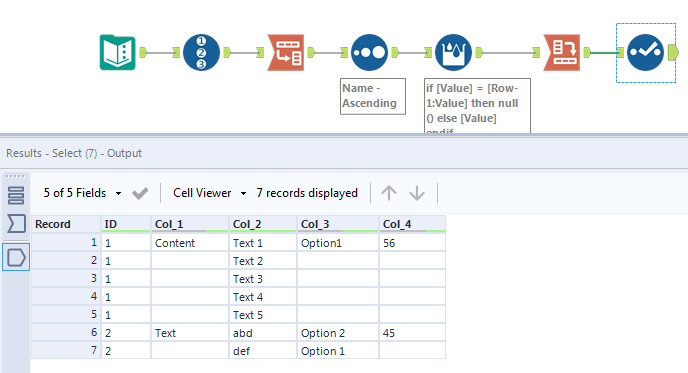Select the cell containing abd
Image resolution: width=688 pixels, height=373 pixels.
coord(263,333)
